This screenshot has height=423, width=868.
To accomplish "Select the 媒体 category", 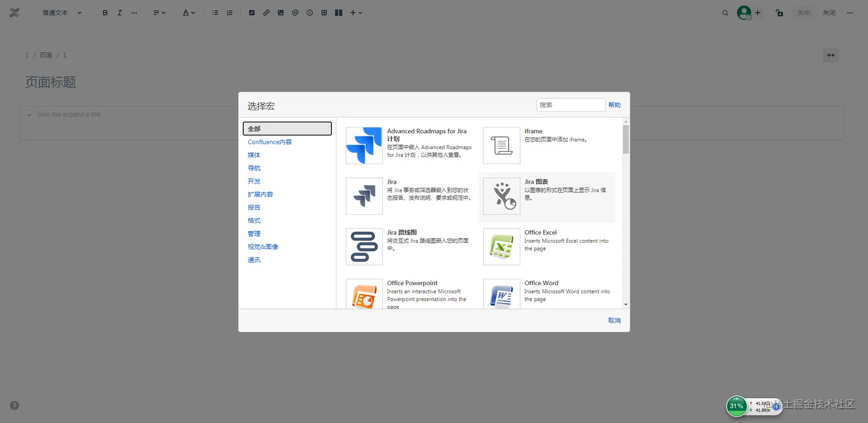I will 254,155.
